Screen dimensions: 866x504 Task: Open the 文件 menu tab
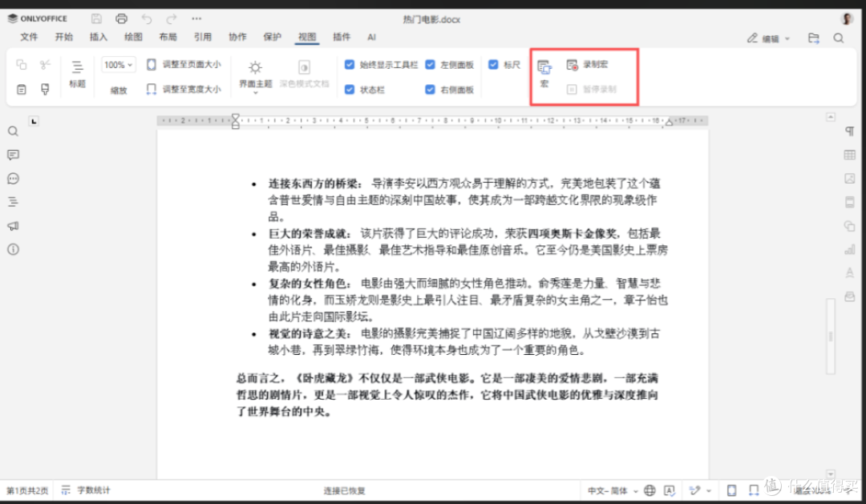[x=30, y=37]
